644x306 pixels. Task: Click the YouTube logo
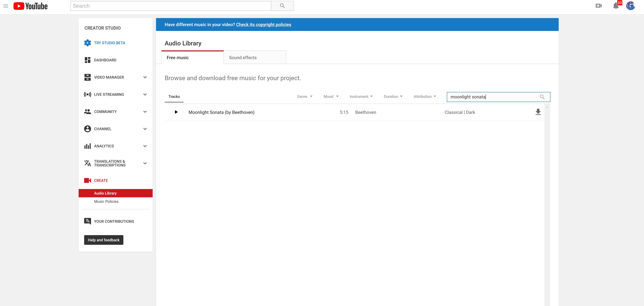click(30, 6)
